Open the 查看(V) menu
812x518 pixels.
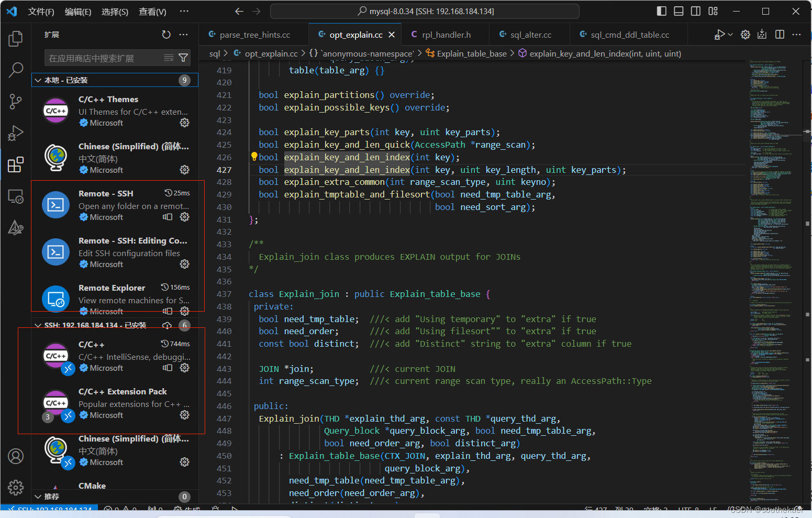pyautogui.click(x=152, y=11)
